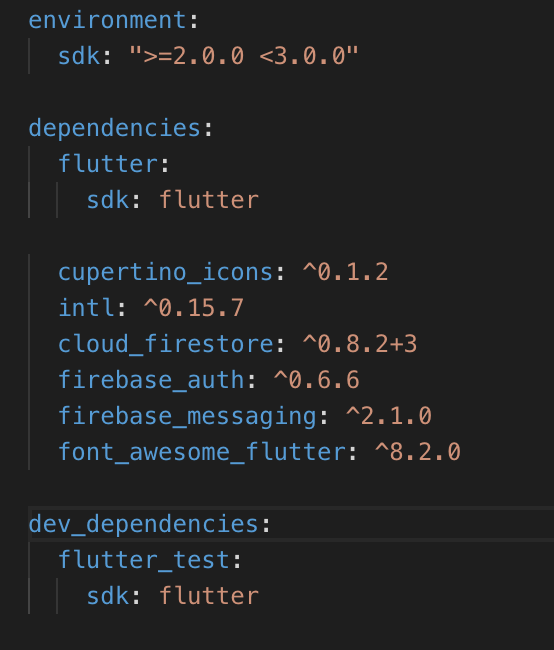Click cloud_firestore version ^0.8.2+3
554x650 pixels.
[360, 344]
